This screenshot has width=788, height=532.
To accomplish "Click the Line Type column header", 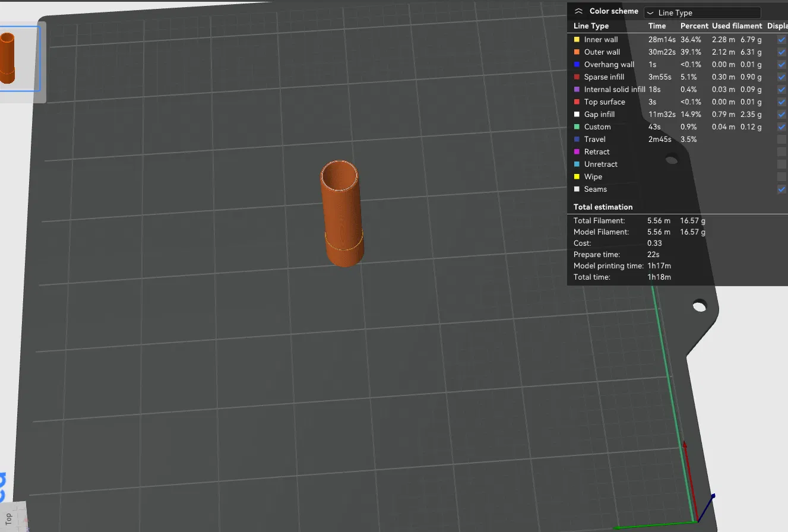I will [591, 26].
